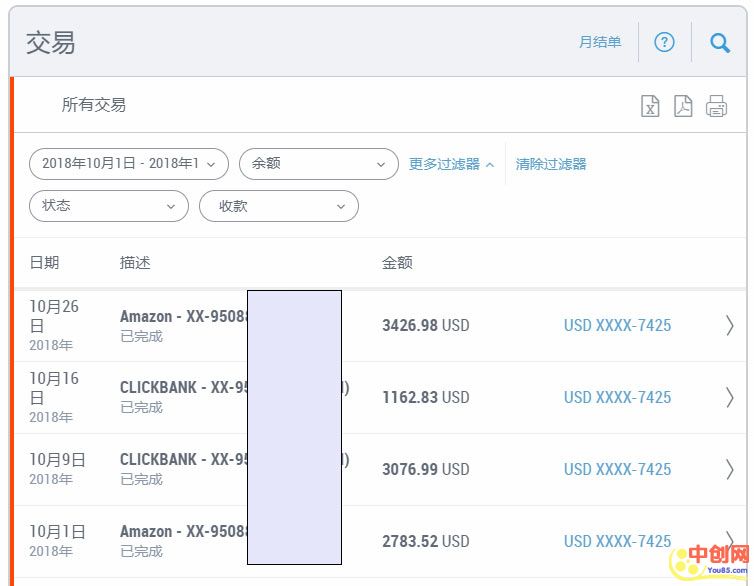The image size is (754, 586).
Task: Click the printer icon
Action: 716,106
